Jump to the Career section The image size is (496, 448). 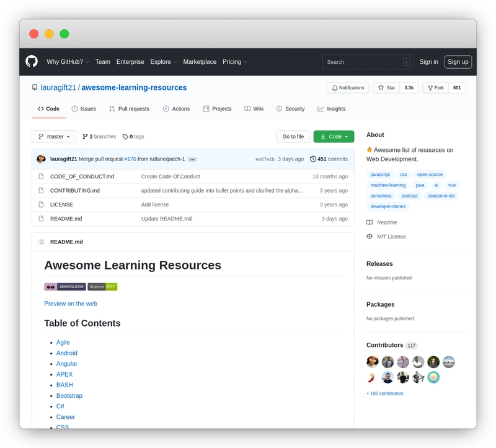coord(66,416)
